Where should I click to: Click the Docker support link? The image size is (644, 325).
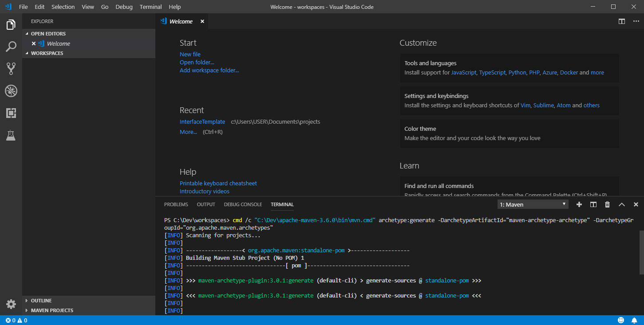coord(569,72)
